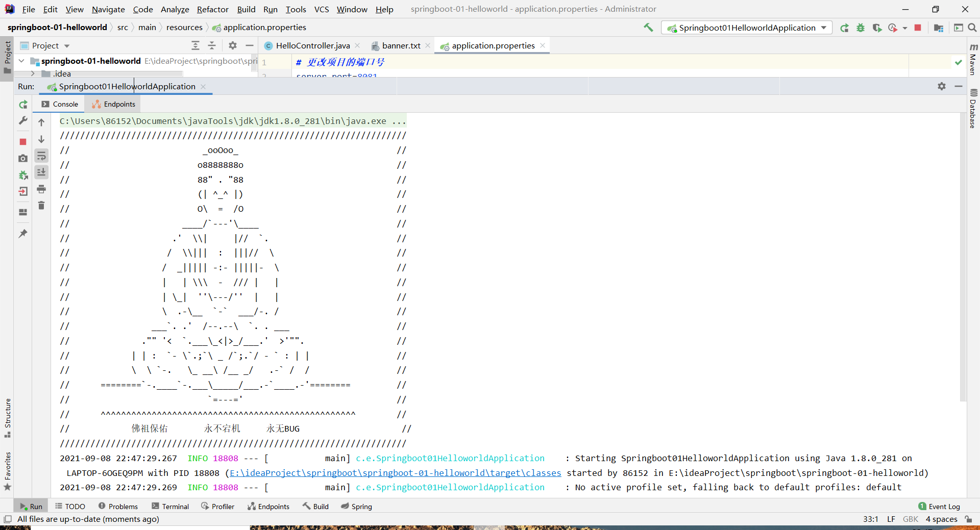
Task: Switch to the Endpoints tab in the Run panel
Action: pyautogui.click(x=113, y=104)
